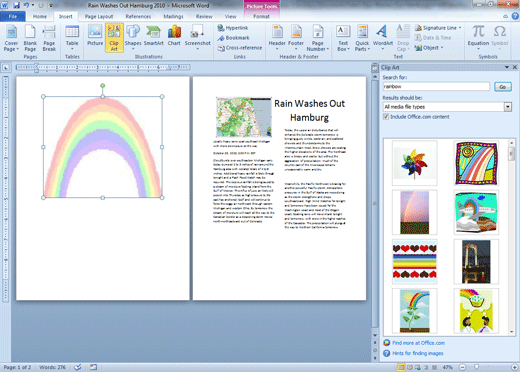
Task: Open the Signature Line dropdown arrow
Action: [x=460, y=28]
